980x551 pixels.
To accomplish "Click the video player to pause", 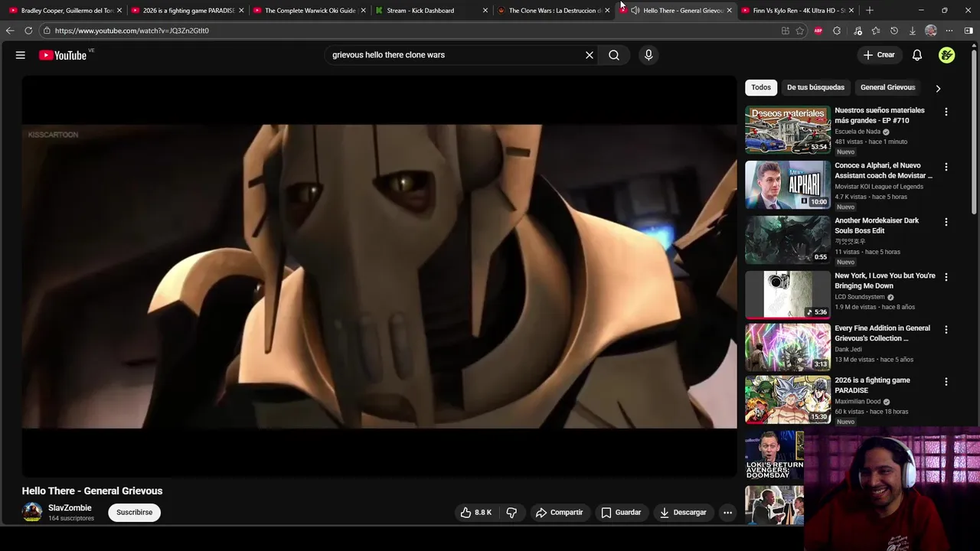I will click(379, 275).
